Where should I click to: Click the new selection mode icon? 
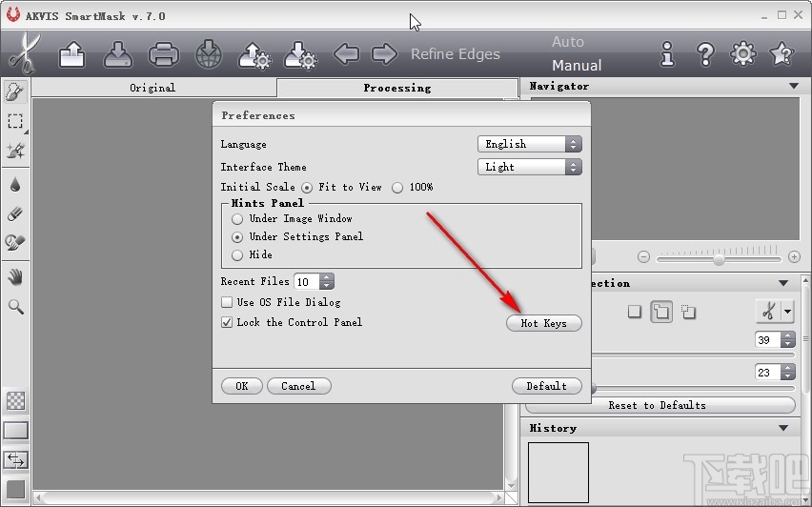click(x=635, y=312)
